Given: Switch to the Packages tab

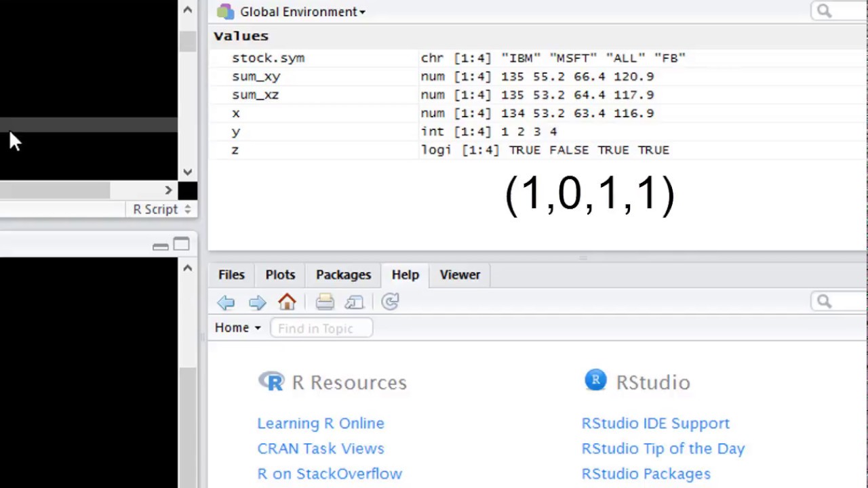Looking at the screenshot, I should [343, 274].
